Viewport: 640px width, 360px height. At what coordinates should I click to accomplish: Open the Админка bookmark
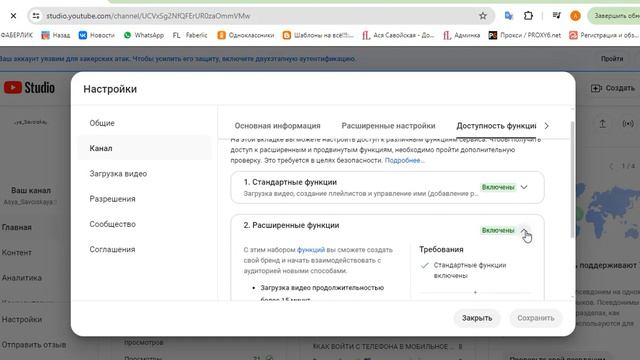462,36
